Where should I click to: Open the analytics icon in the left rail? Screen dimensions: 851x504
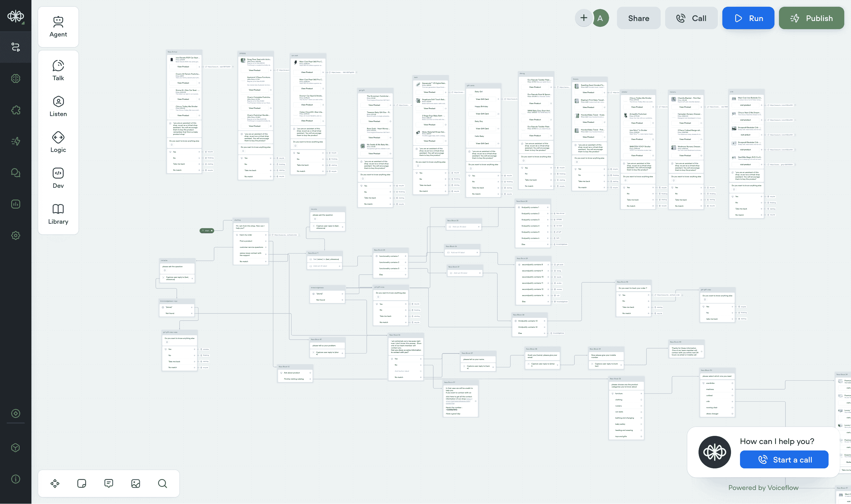[x=16, y=204]
